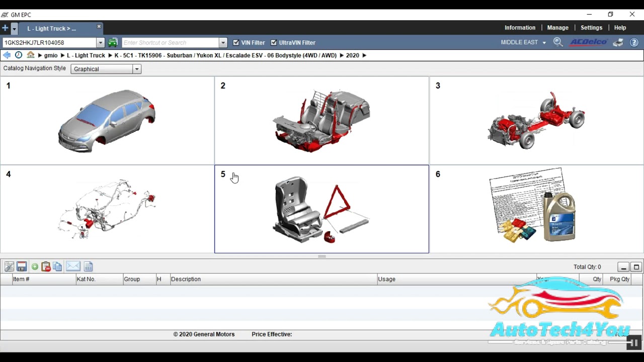Sort by Usage column header
This screenshot has width=644, height=362.
(456, 279)
